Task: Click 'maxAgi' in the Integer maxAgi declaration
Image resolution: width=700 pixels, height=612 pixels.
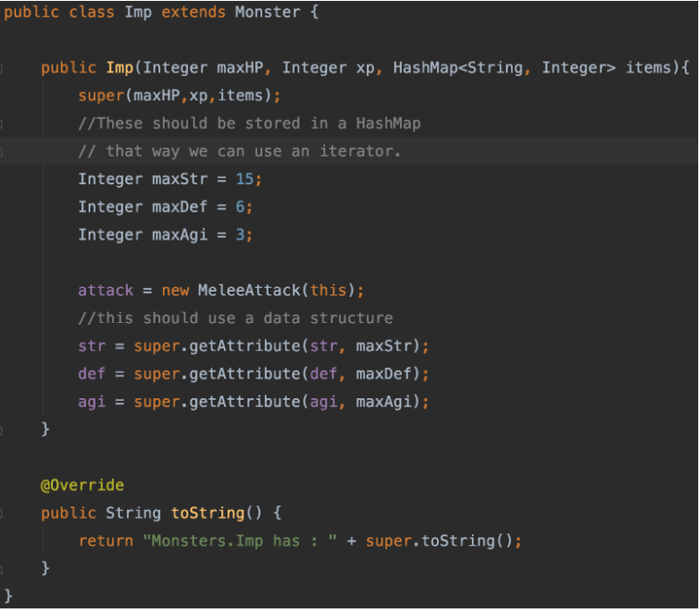Action: click(x=180, y=235)
